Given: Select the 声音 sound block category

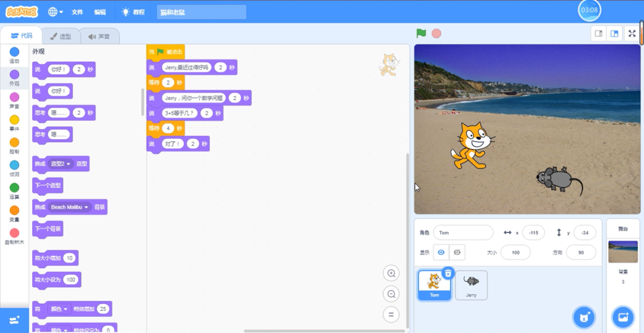Looking at the screenshot, I should [x=14, y=101].
